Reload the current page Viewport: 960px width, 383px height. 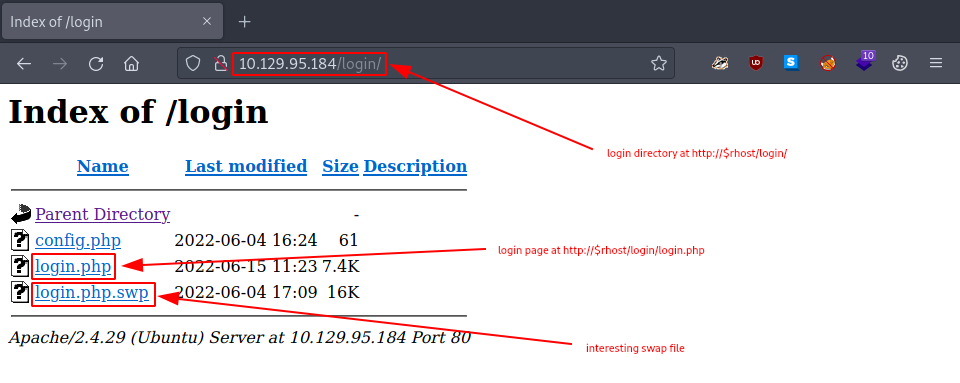pyautogui.click(x=96, y=64)
